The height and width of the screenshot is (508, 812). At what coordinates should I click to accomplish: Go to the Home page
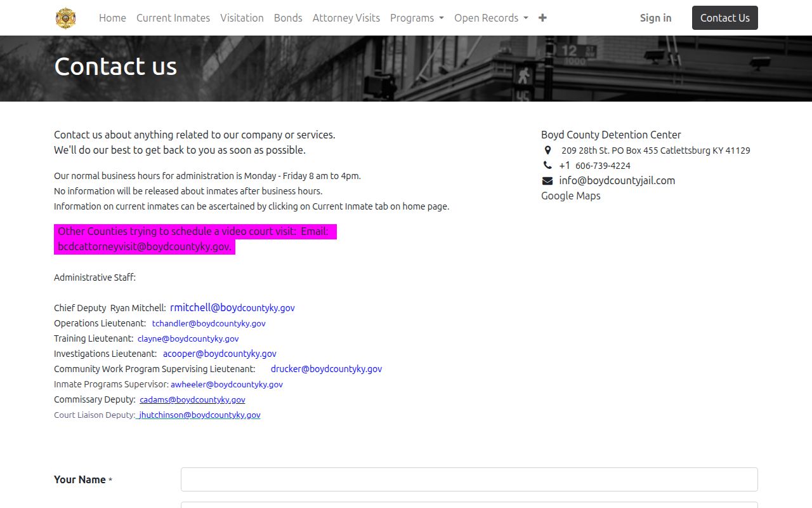point(112,18)
